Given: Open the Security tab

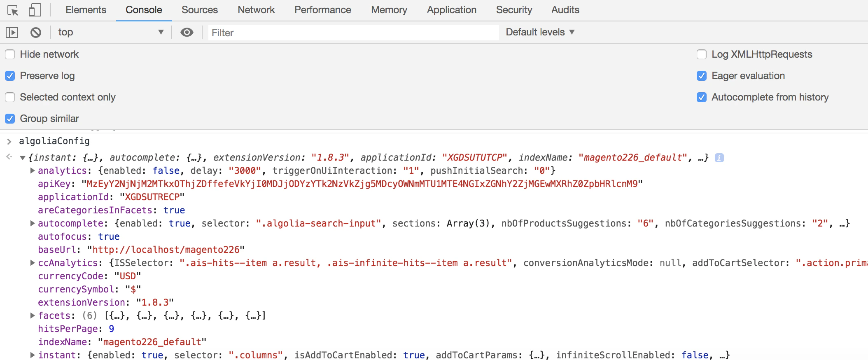Looking at the screenshot, I should point(514,10).
